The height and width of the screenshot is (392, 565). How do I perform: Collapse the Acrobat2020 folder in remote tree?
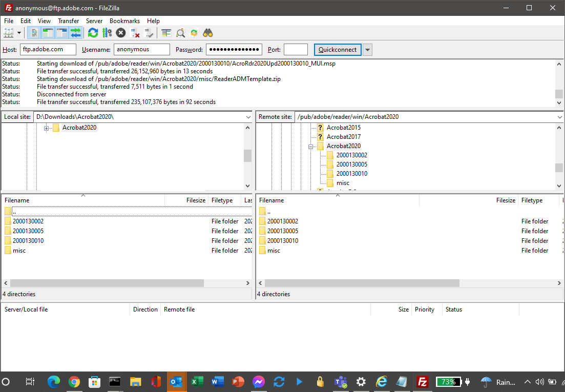coord(311,146)
